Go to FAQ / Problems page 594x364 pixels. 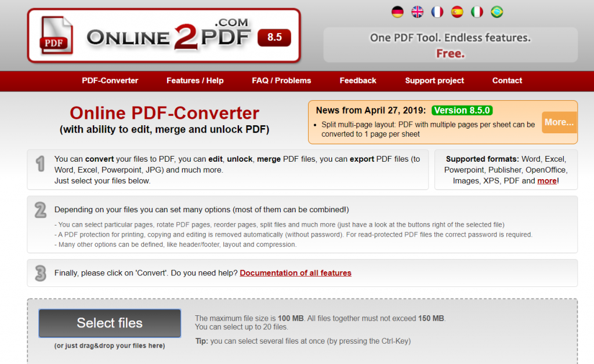(x=281, y=81)
